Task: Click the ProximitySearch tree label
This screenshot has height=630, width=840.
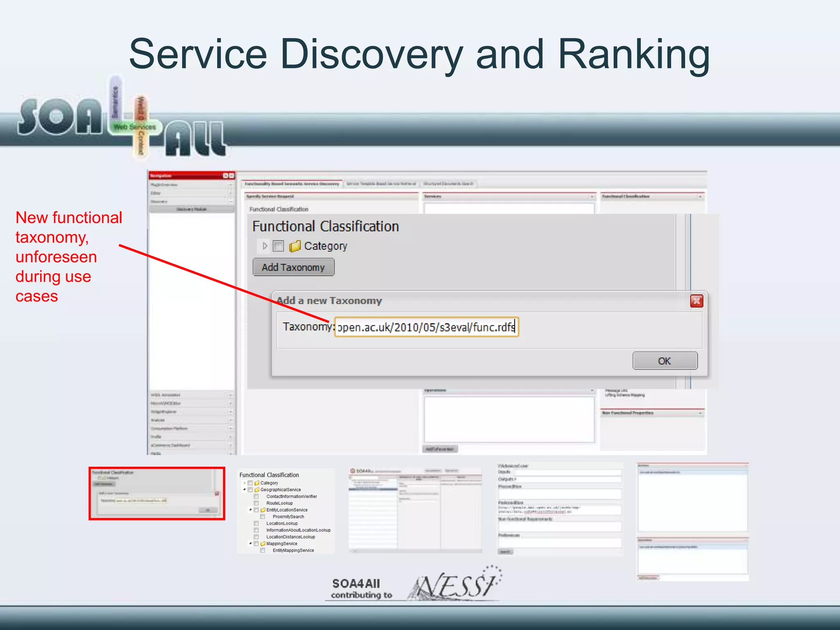Action: coord(288,517)
